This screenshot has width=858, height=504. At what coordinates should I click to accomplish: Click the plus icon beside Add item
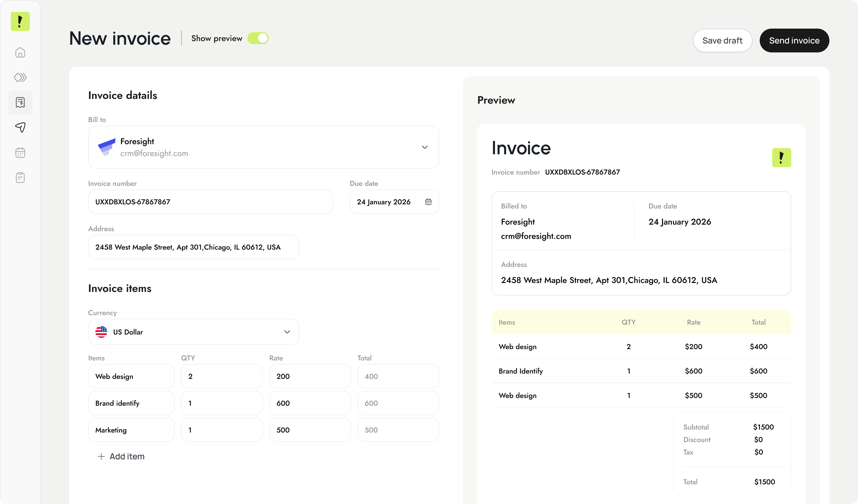tap(101, 456)
